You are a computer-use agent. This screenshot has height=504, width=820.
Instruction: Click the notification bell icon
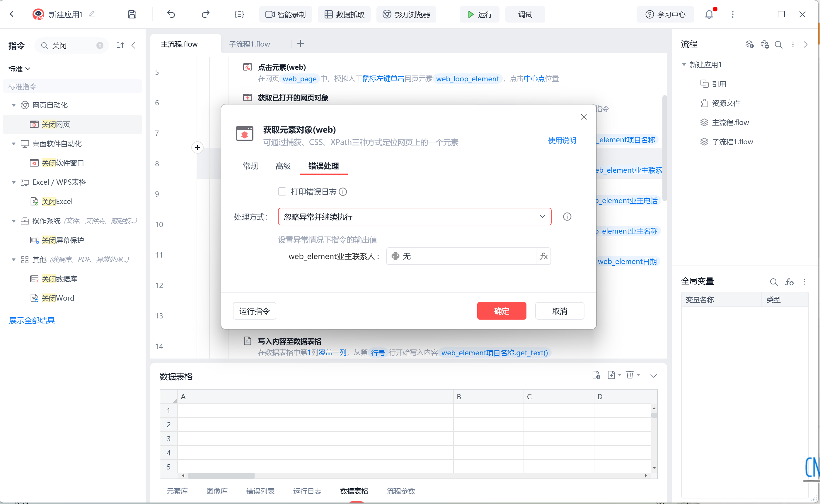(x=709, y=14)
